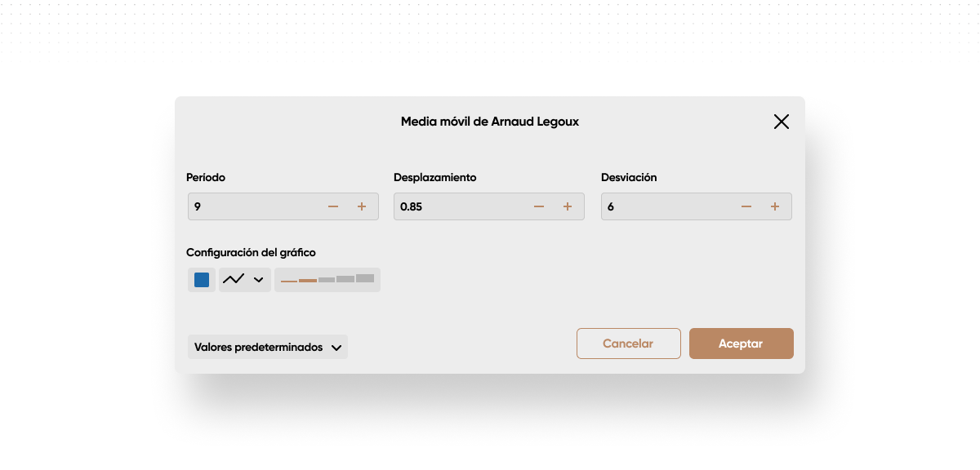Image resolution: width=980 pixels, height=470 pixels.
Task: Click the zigzag line type icon
Action: pyautogui.click(x=234, y=280)
